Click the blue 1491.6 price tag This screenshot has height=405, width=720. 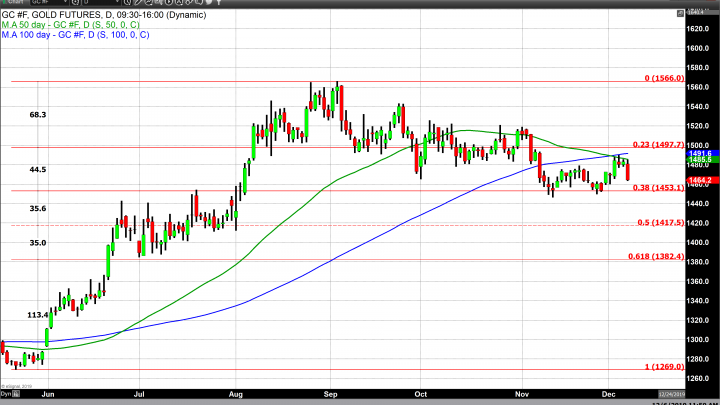699,154
